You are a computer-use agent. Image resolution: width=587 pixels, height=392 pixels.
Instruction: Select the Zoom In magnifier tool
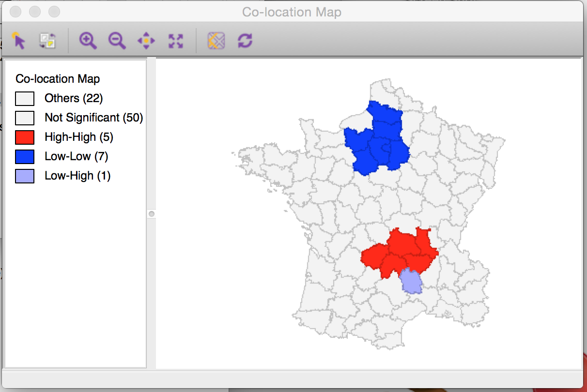click(x=88, y=41)
